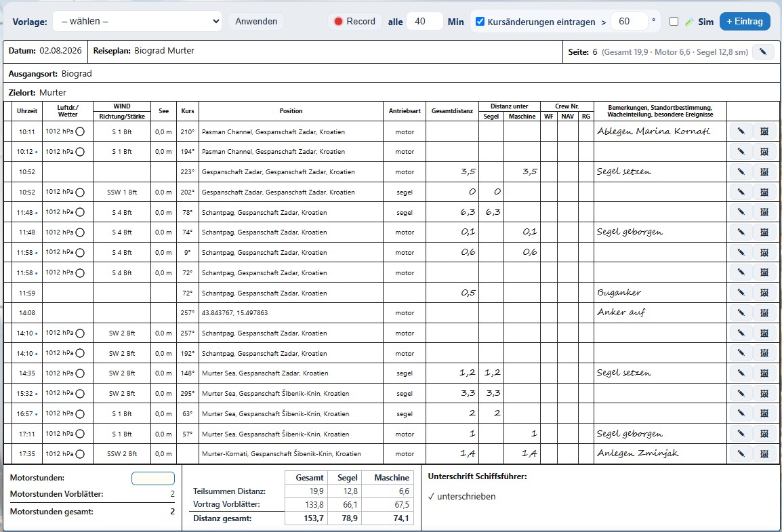
Task: Edit the 'Anker auf' row
Action: pyautogui.click(x=741, y=312)
